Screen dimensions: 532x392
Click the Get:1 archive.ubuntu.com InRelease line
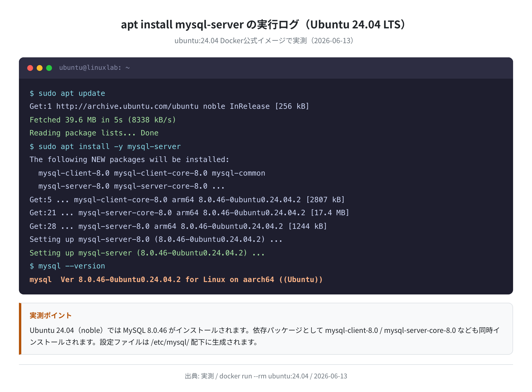tap(169, 106)
